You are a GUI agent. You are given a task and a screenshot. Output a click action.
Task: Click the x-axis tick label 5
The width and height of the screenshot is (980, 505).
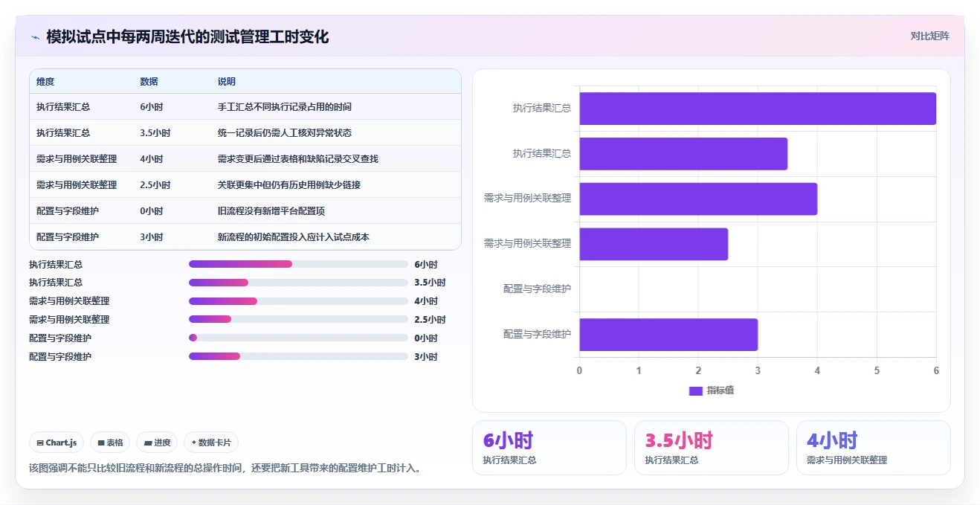(877, 370)
